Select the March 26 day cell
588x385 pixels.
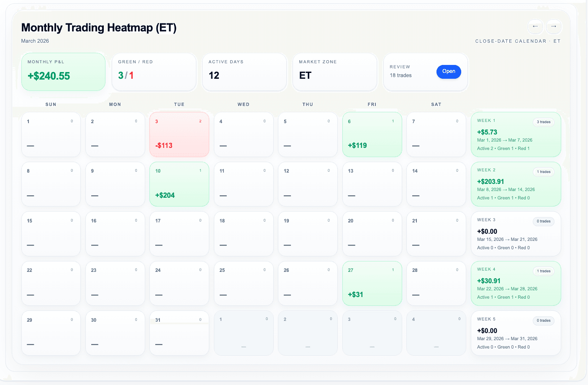[308, 283]
